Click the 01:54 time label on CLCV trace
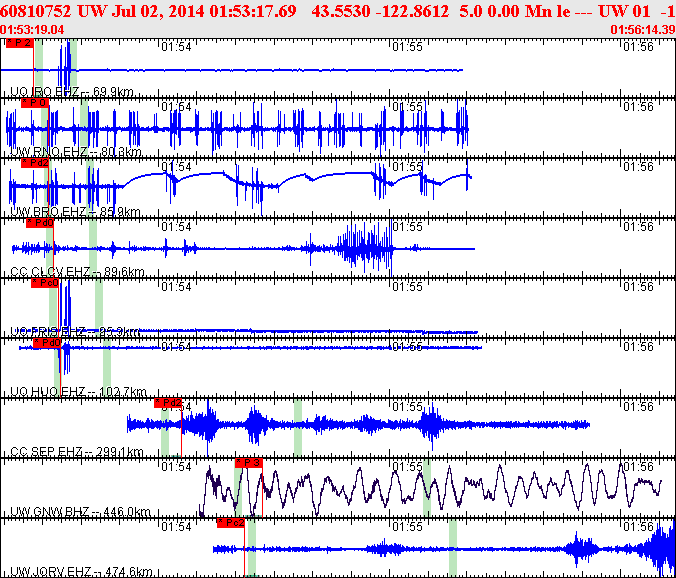This screenshot has height=578, width=676. [176, 226]
